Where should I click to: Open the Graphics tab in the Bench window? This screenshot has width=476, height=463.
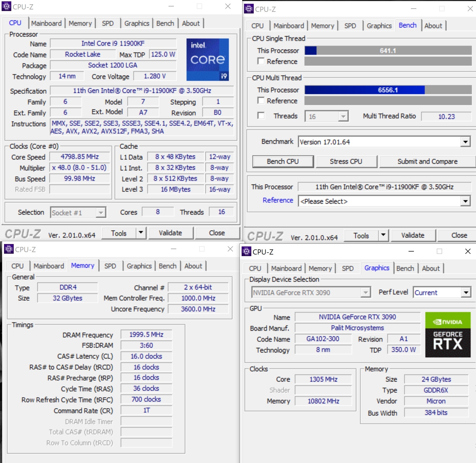point(379,26)
